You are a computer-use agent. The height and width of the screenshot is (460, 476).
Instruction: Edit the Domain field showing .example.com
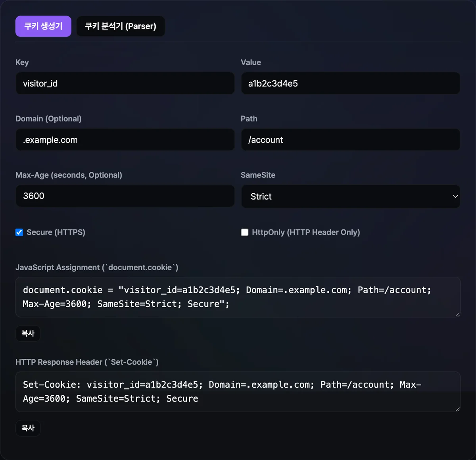[125, 140]
